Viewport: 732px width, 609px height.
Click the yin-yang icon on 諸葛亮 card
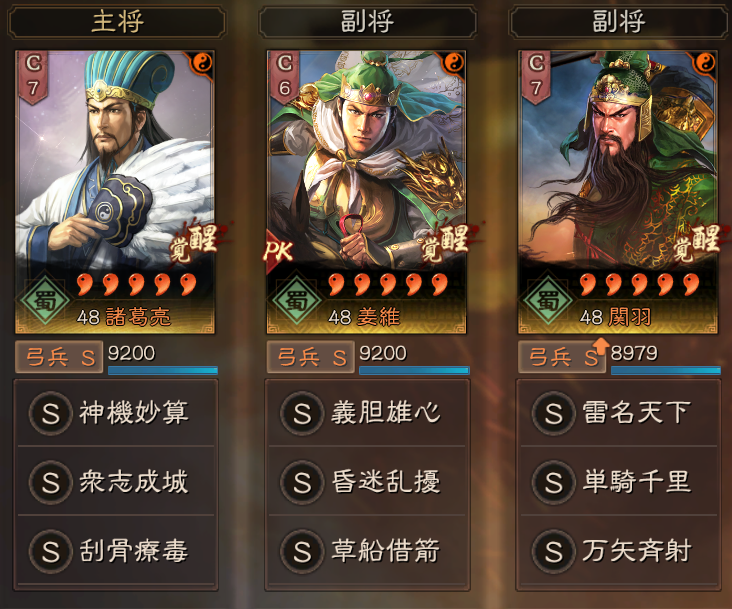[x=202, y=62]
